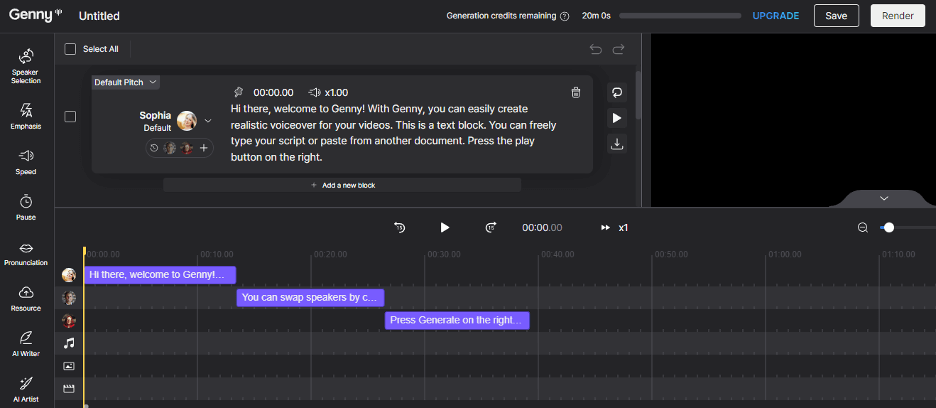Image resolution: width=936 pixels, height=408 pixels.
Task: Open the Emphasis tool
Action: tap(26, 116)
